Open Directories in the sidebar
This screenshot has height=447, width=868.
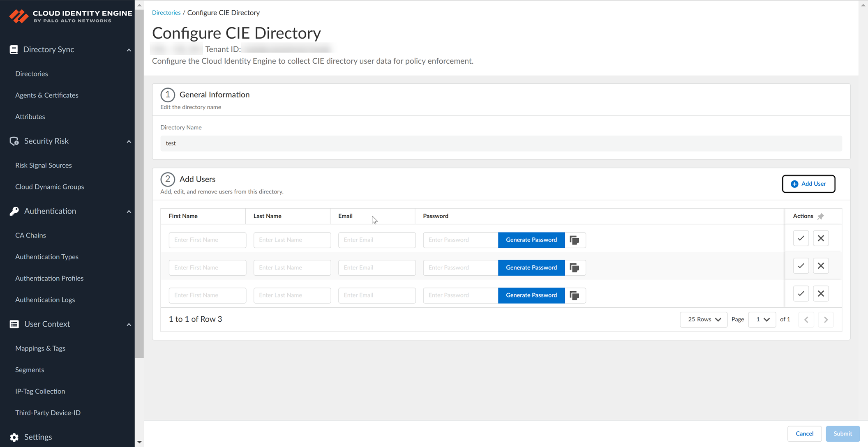tap(32, 74)
